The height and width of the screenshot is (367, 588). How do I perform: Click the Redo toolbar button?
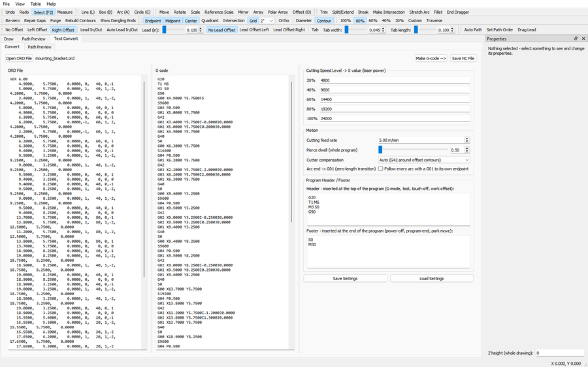coord(24,12)
